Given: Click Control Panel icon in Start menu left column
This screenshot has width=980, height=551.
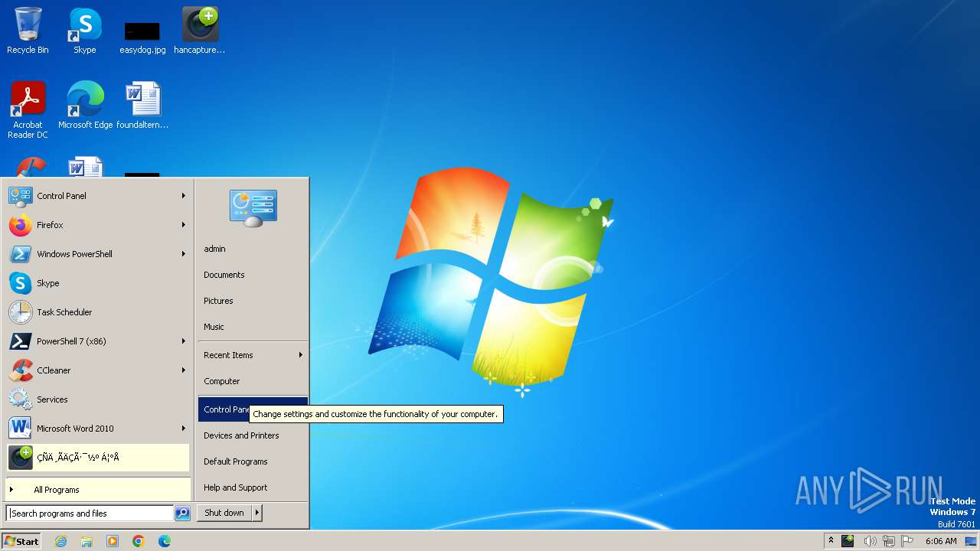Looking at the screenshot, I should 20,196.
